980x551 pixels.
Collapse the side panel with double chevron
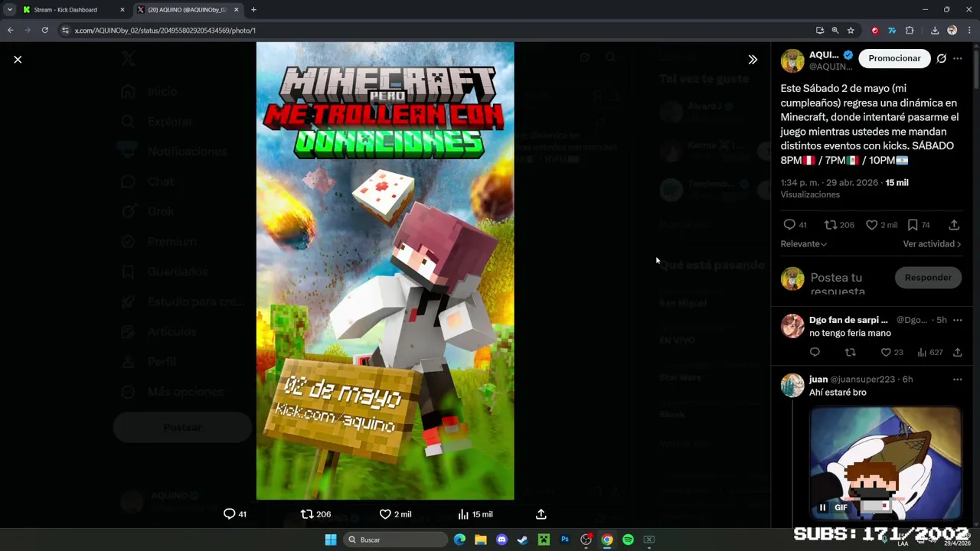coord(753,59)
